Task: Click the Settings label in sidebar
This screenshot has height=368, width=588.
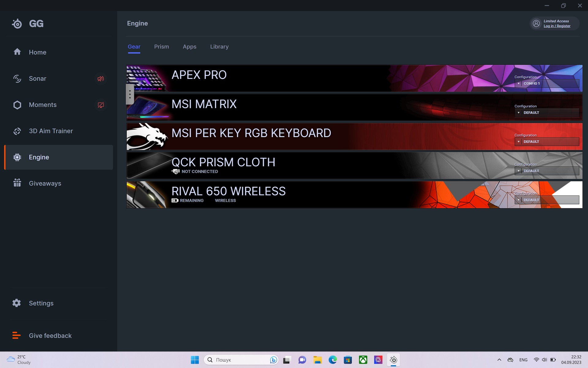Action: coord(41,303)
